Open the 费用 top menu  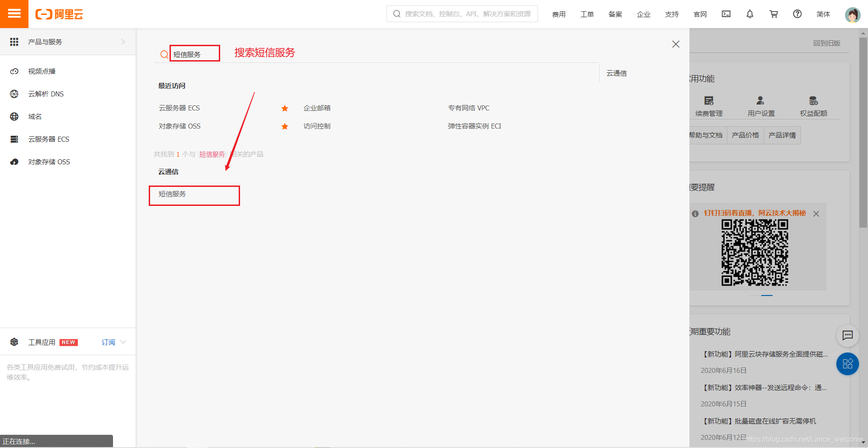[x=559, y=14]
